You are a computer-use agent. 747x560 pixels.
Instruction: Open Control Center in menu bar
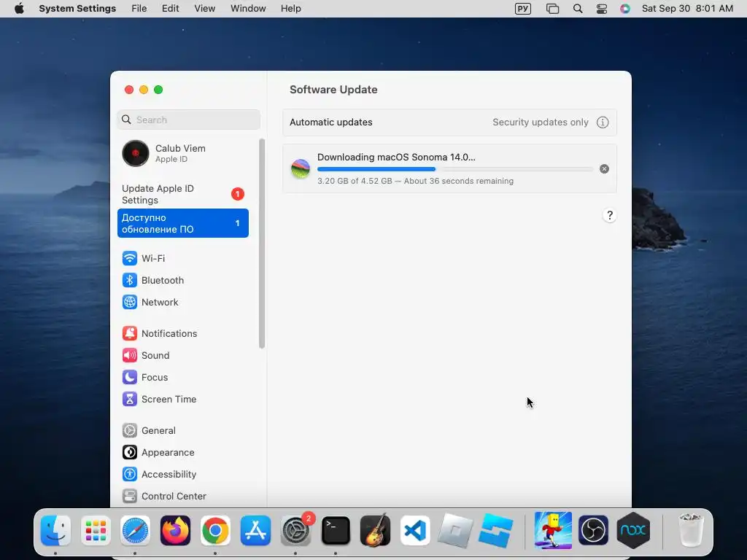602,9
